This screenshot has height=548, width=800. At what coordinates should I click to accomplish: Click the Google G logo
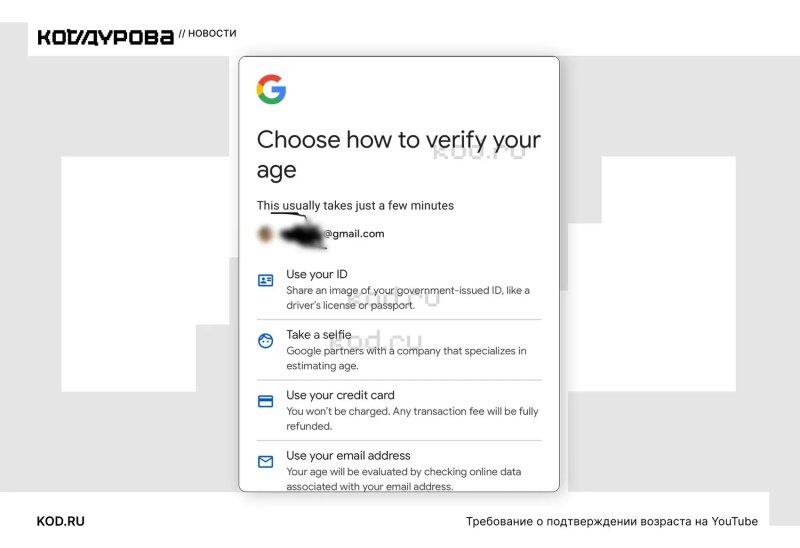271,90
